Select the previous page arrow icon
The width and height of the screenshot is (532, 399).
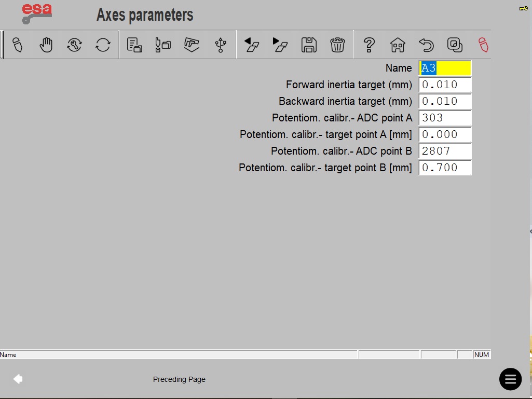click(251, 45)
